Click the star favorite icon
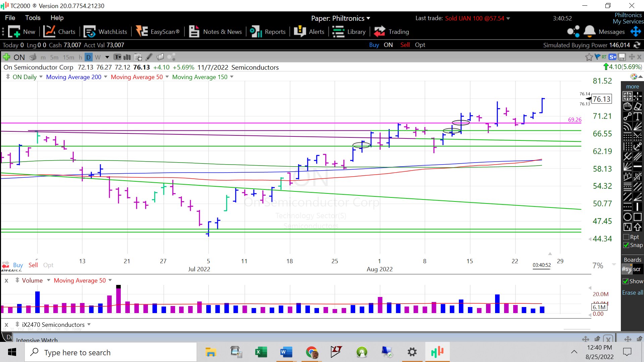 (589, 57)
